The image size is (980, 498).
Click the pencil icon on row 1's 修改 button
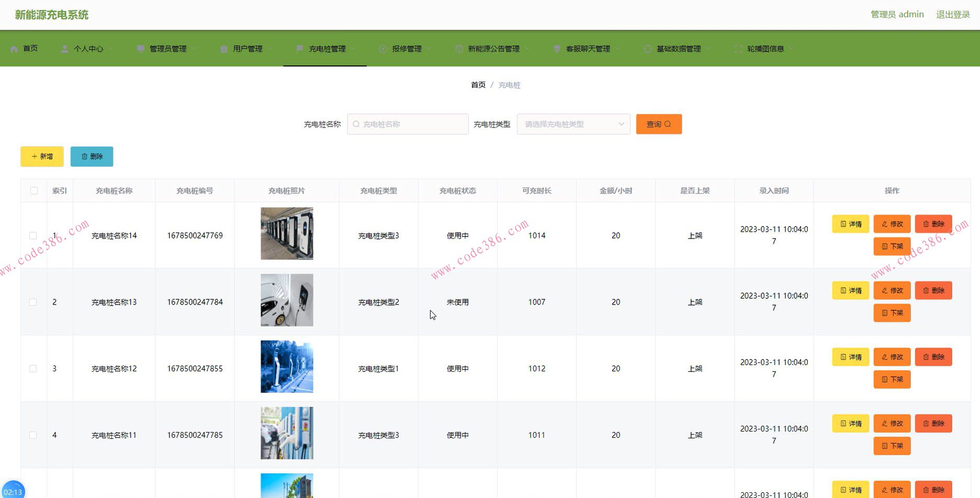(x=884, y=223)
